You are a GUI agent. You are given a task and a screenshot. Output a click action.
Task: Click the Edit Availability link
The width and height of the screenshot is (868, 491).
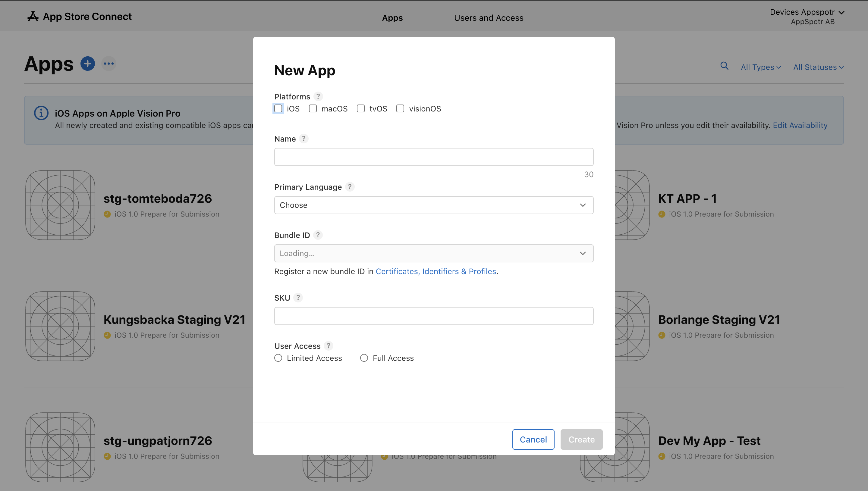[800, 125]
